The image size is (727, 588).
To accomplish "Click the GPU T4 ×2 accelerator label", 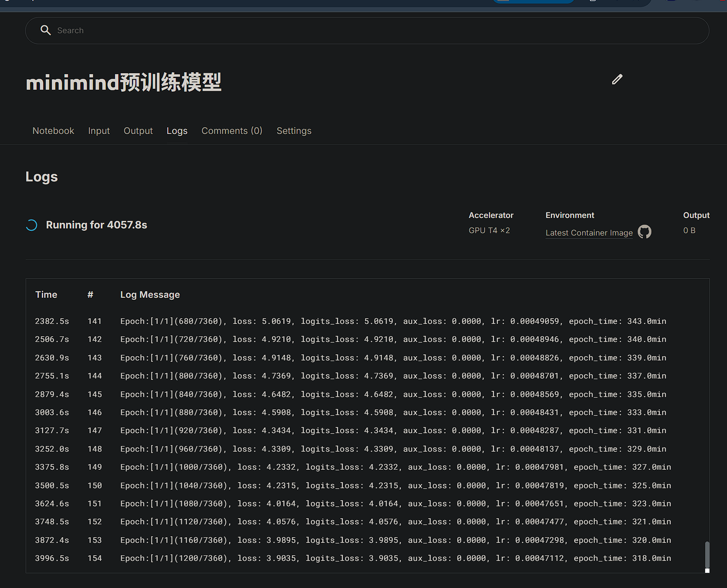I will coord(489,230).
